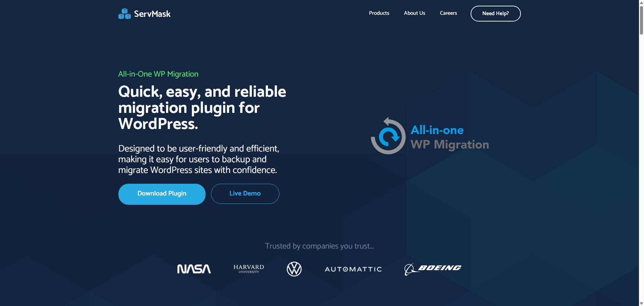644x306 pixels.
Task: Click the Volkswagen circular logo
Action: (x=294, y=269)
